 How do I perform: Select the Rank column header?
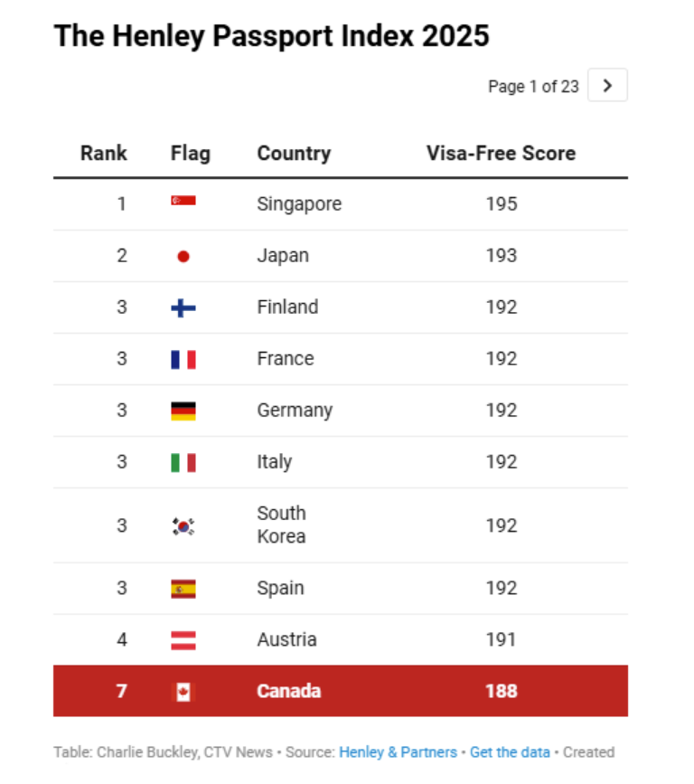click(103, 153)
